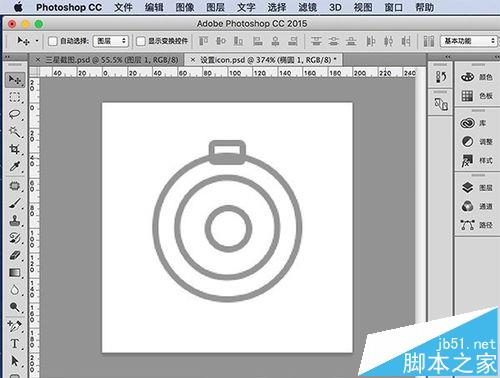Select the Dodge tool

15,307
